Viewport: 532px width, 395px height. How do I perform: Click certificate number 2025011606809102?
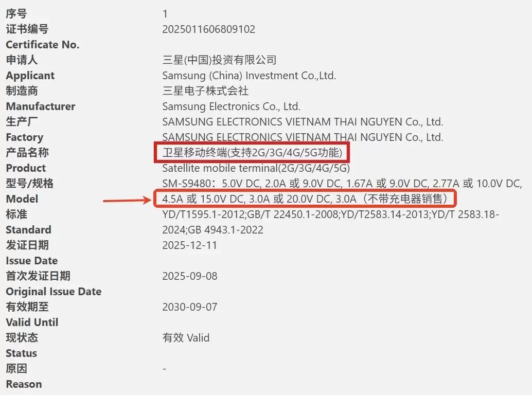click(208, 29)
